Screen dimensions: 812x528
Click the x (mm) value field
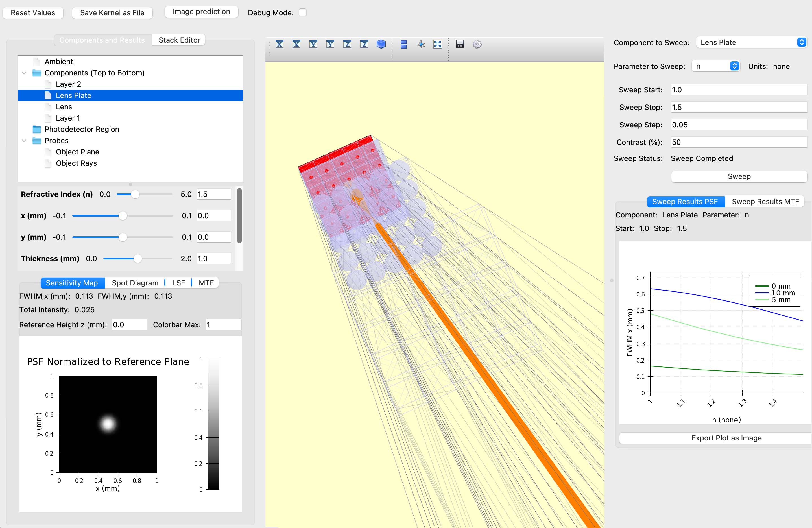tap(214, 216)
